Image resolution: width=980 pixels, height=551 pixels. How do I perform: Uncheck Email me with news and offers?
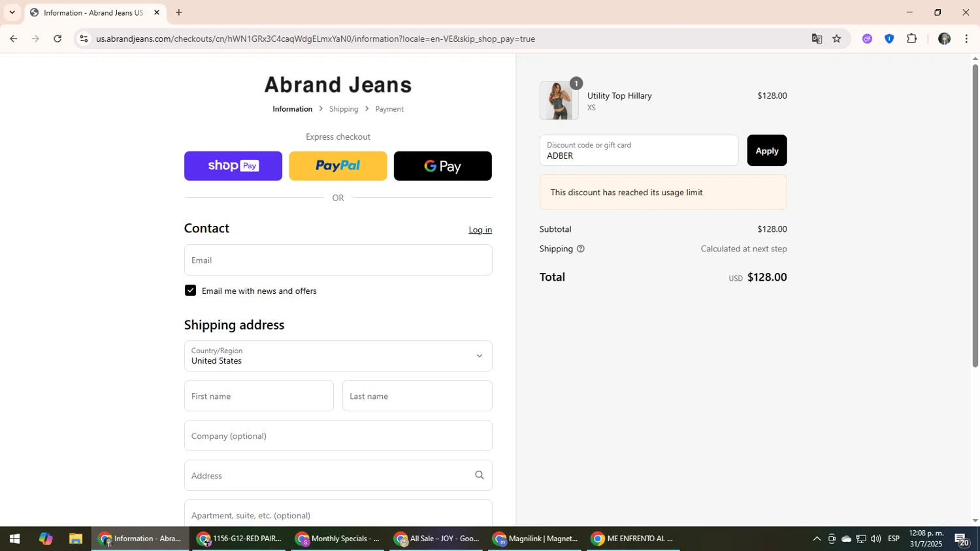pyautogui.click(x=190, y=291)
